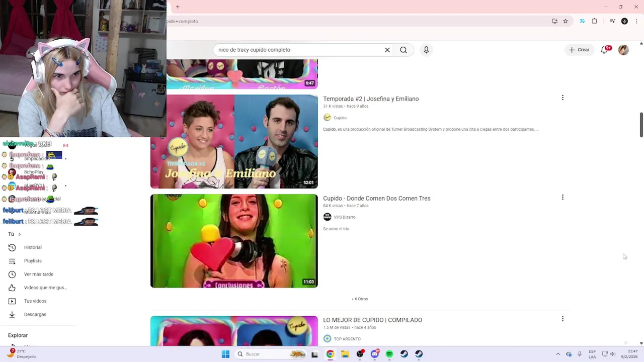
Task: Open the Windows Start menu
Action: click(x=225, y=354)
